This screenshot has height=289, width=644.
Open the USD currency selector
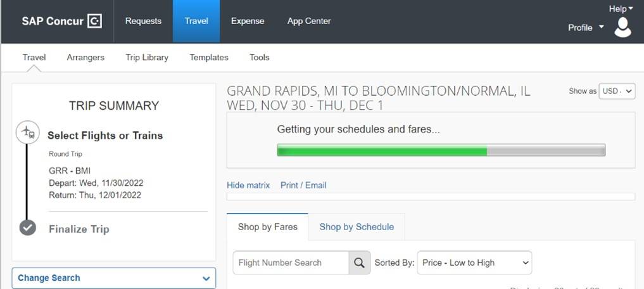click(x=617, y=91)
